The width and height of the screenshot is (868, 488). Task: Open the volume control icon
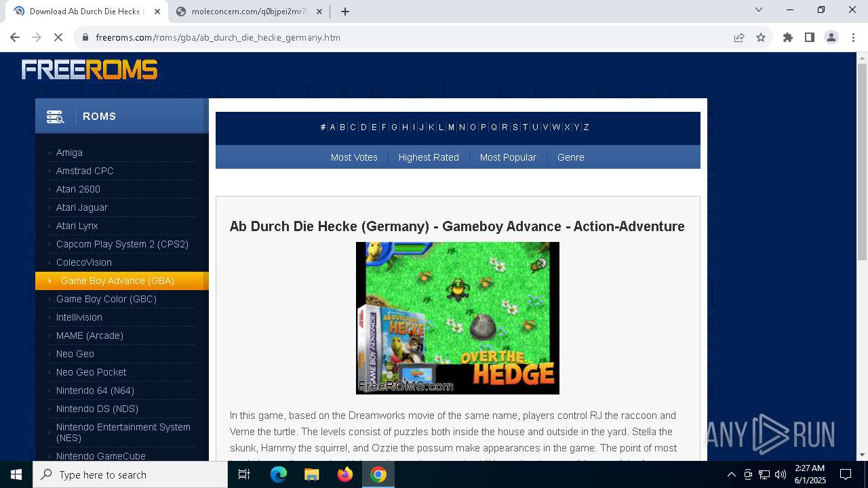pos(781,474)
